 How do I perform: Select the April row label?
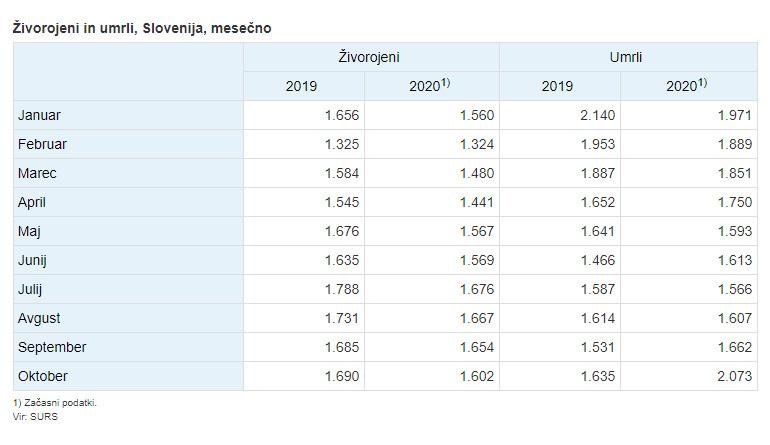click(32, 202)
